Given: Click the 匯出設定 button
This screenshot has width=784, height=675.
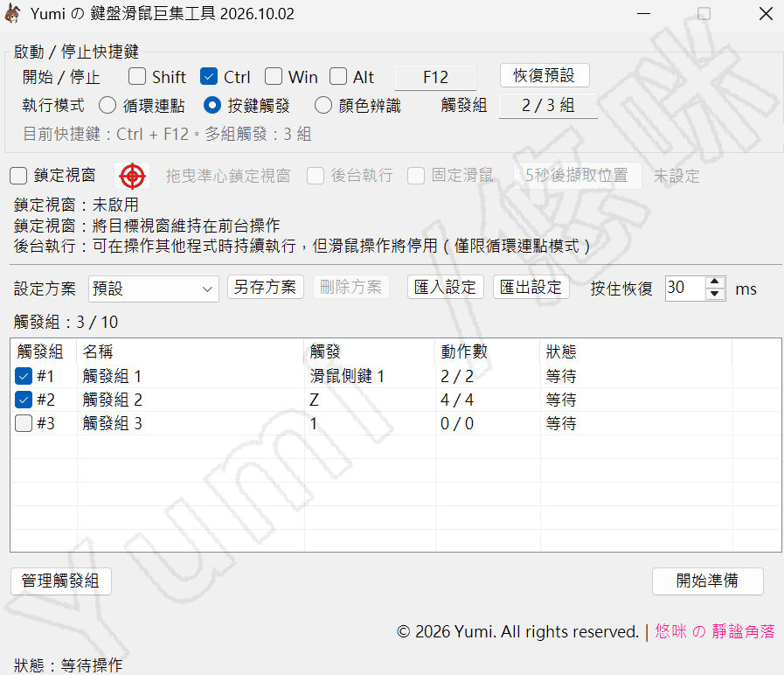Looking at the screenshot, I should tap(531, 287).
